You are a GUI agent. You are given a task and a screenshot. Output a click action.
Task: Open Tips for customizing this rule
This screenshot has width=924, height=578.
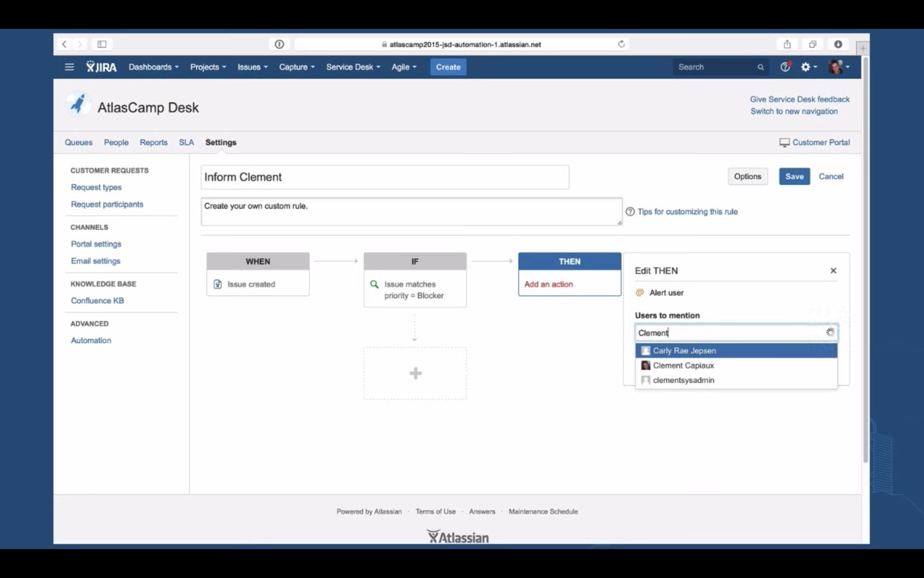687,212
